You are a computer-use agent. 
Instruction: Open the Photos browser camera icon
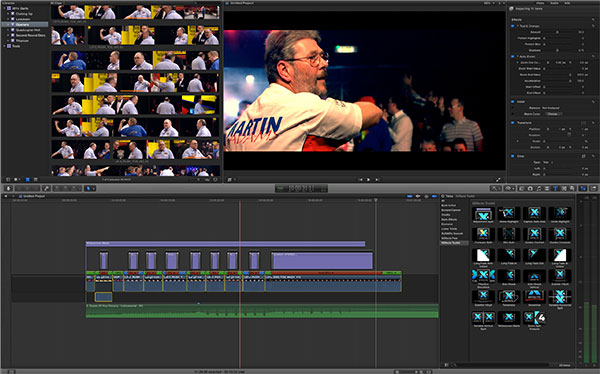coord(530,188)
